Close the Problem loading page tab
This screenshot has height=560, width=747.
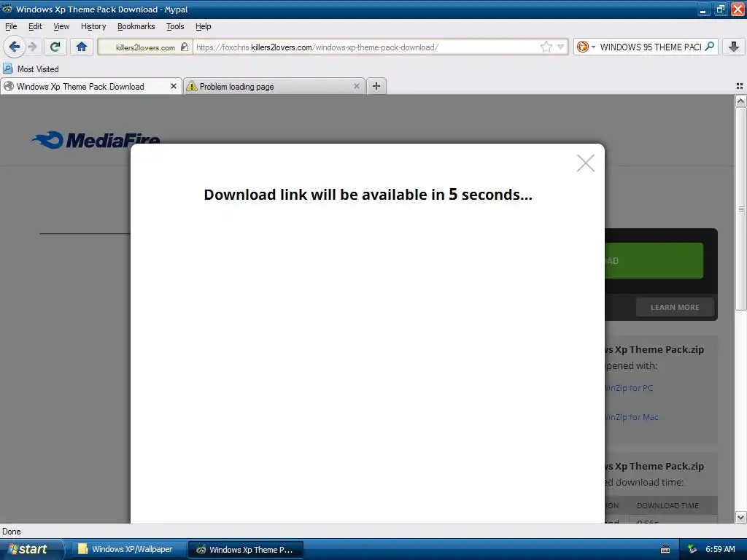pyautogui.click(x=356, y=86)
